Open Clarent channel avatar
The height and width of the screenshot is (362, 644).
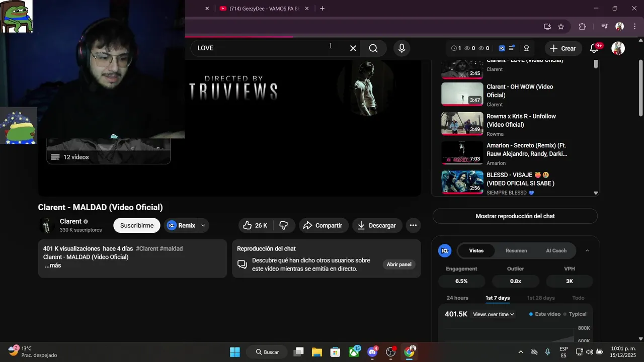pyautogui.click(x=46, y=225)
